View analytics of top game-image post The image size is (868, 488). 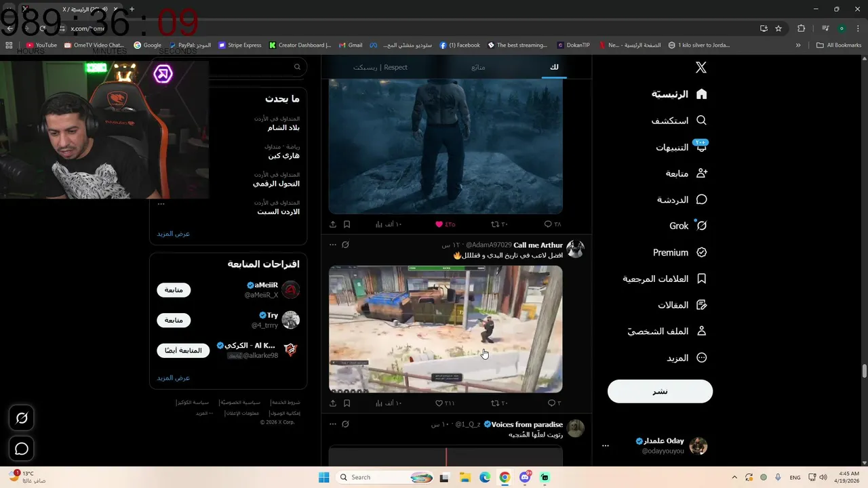click(388, 224)
